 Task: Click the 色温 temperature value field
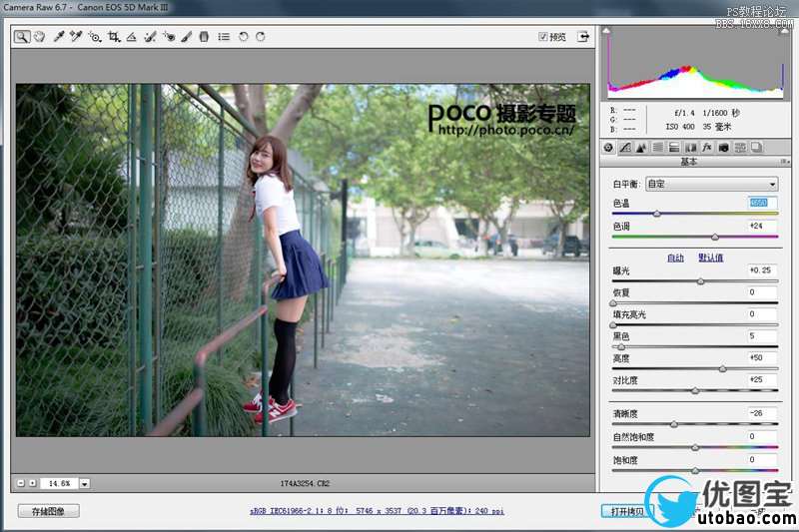click(762, 203)
